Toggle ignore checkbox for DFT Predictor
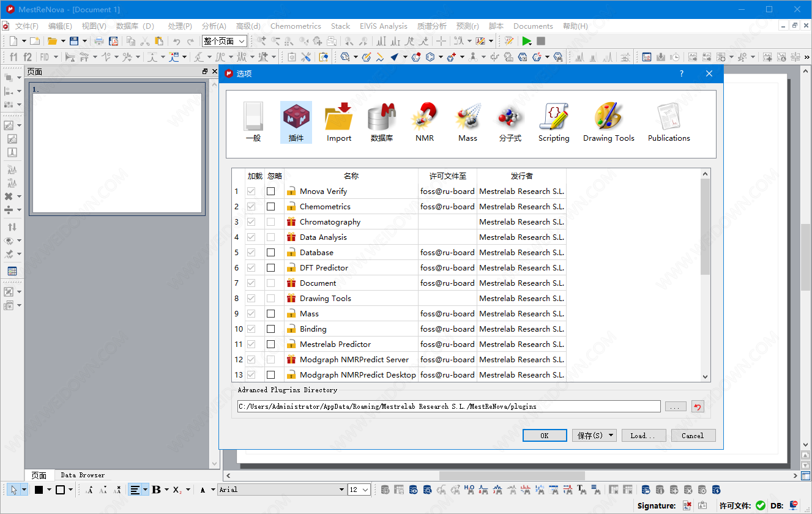This screenshot has width=812, height=514. [270, 267]
